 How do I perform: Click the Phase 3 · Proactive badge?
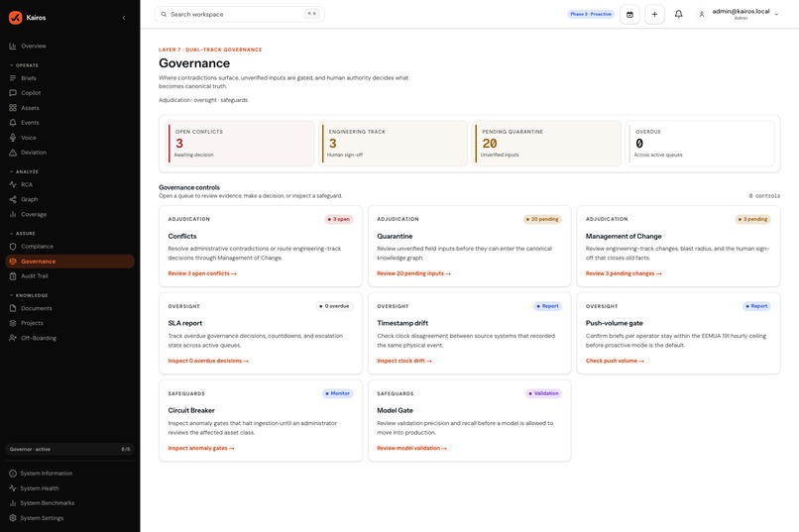pyautogui.click(x=591, y=14)
